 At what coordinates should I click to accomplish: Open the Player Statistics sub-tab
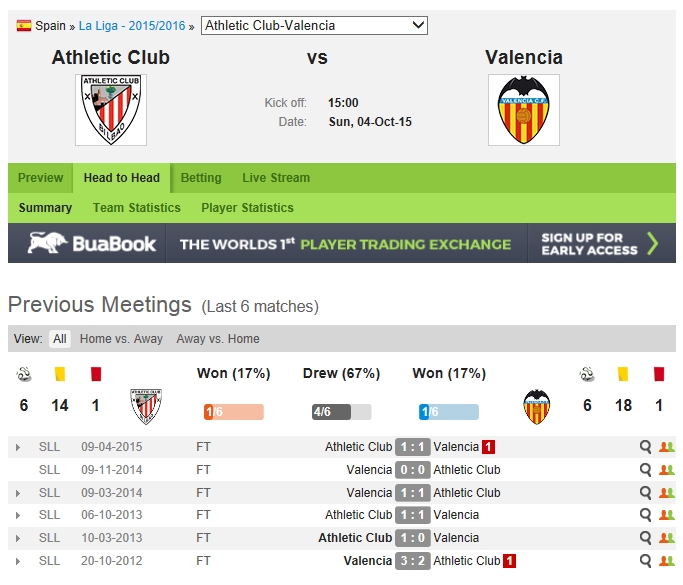click(247, 208)
